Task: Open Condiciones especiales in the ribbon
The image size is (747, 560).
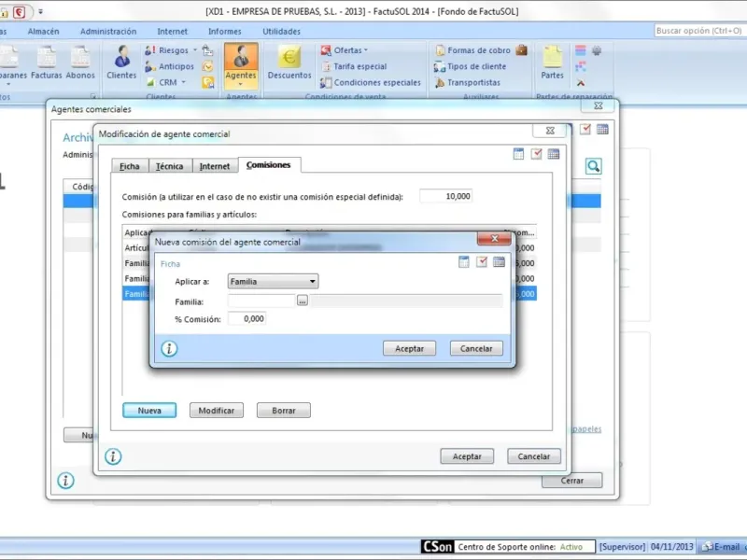Action: click(x=371, y=82)
